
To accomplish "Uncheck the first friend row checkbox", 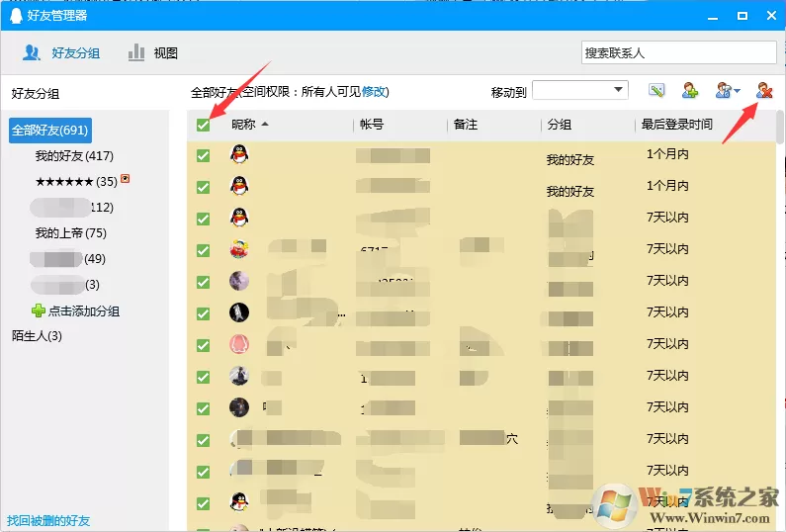I will (x=203, y=156).
